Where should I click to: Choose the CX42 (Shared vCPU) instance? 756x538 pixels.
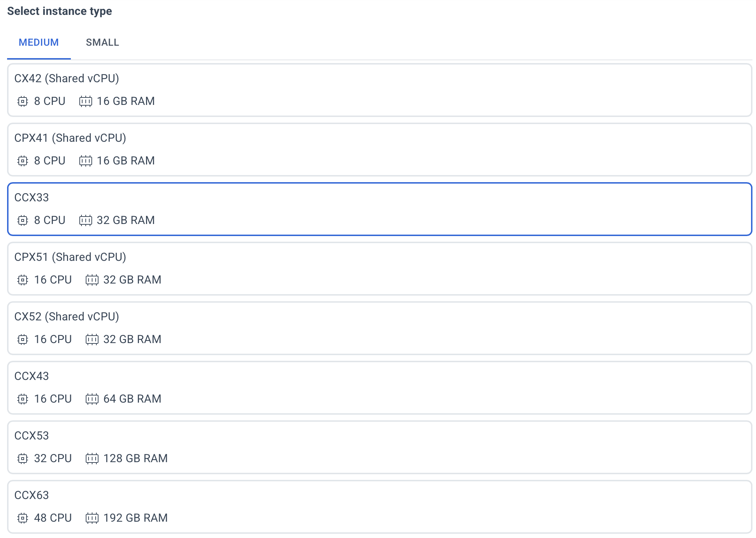(379, 90)
